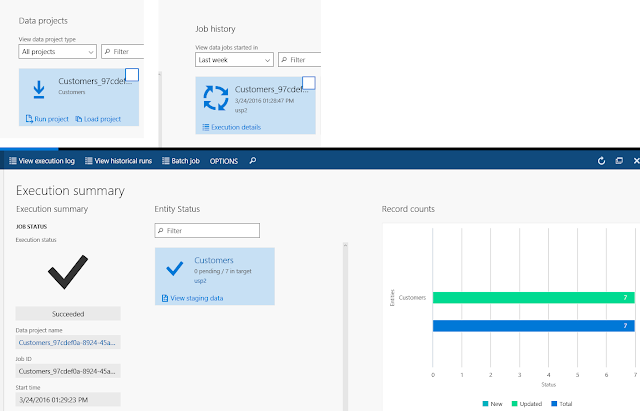Viewport: 640px width, 411px height.
Task: Click the Run project link
Action: click(x=47, y=119)
